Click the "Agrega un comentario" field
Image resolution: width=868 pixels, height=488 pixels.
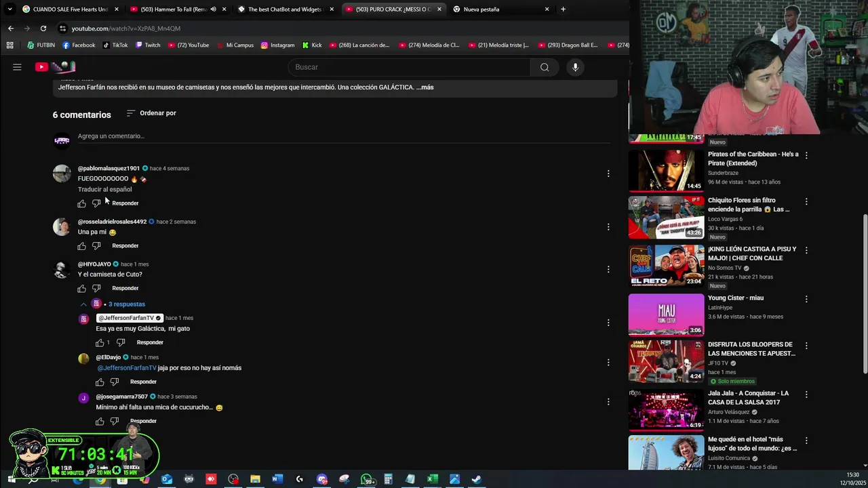tap(342, 136)
